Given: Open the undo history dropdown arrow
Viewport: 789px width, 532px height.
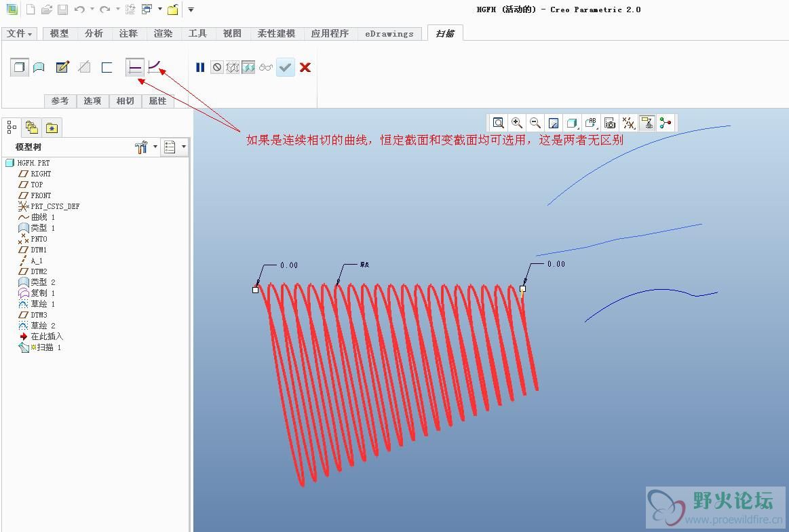Looking at the screenshot, I should pos(92,9).
